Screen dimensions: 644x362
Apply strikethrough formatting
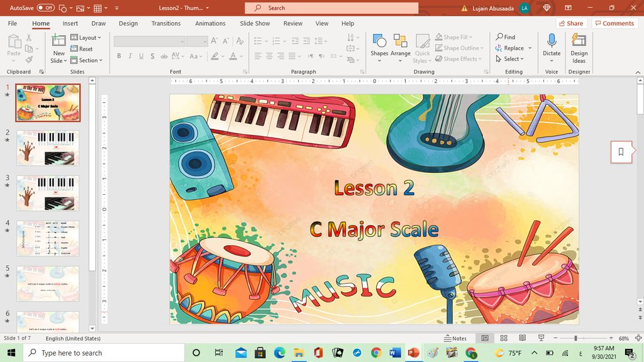164,56
